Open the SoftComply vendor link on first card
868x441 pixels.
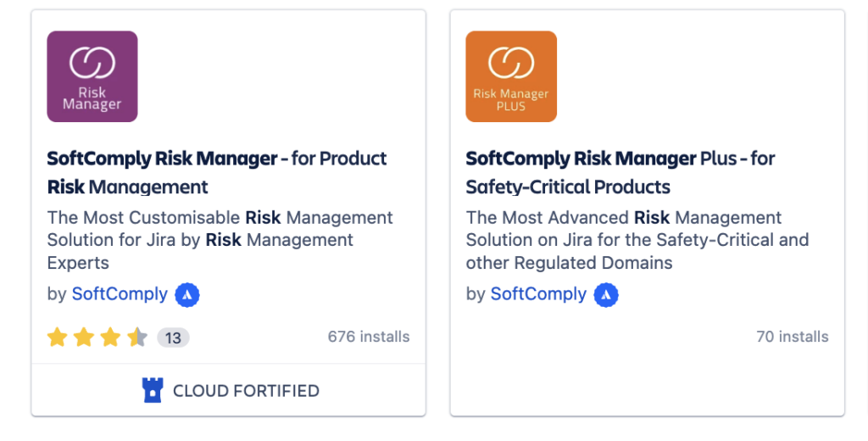(120, 293)
